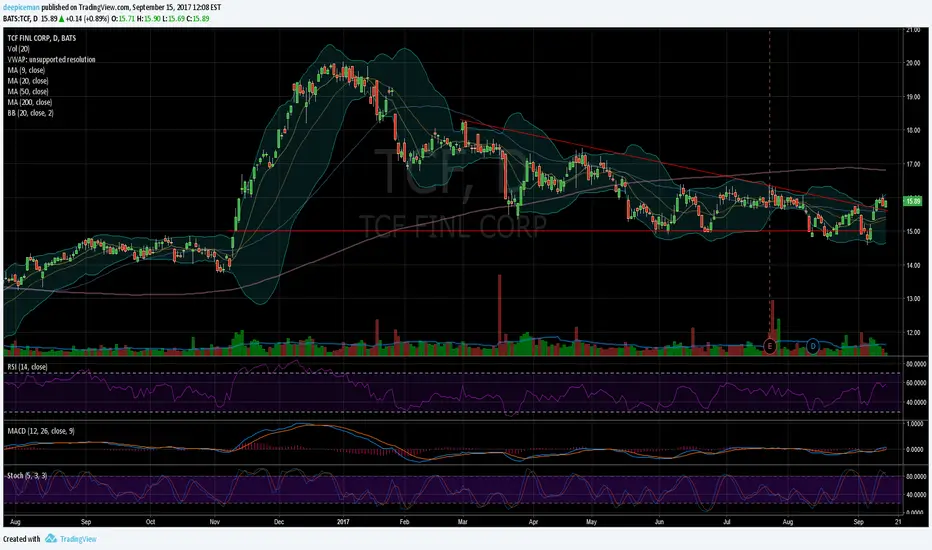The height and width of the screenshot is (550, 932).
Task: Click the Feb label on time axis
Action: tap(404, 522)
